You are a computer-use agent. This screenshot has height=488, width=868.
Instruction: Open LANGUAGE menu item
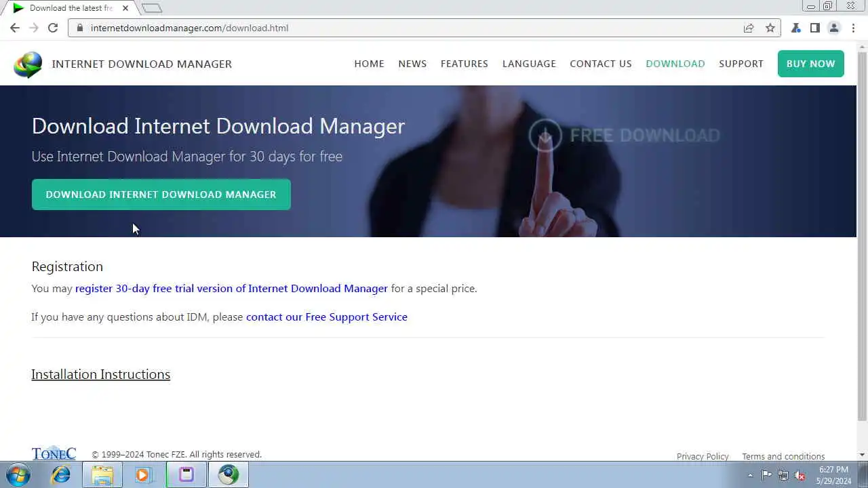529,64
